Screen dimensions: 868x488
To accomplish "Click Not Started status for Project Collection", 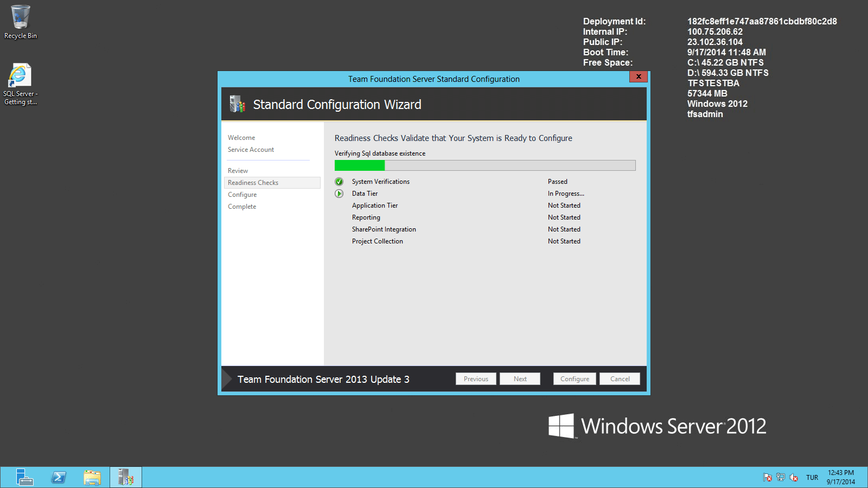I will tap(564, 241).
